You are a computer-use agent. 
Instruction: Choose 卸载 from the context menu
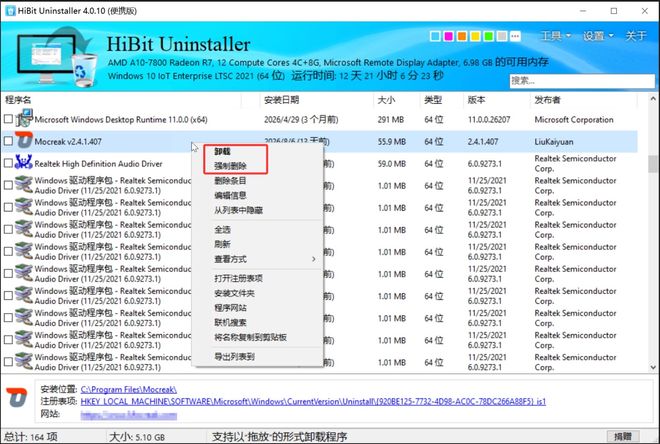click(x=222, y=152)
